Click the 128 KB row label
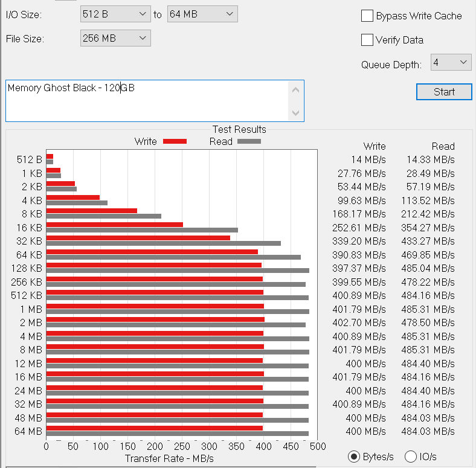Image resolution: width=476 pixels, height=468 pixels. pos(27,268)
